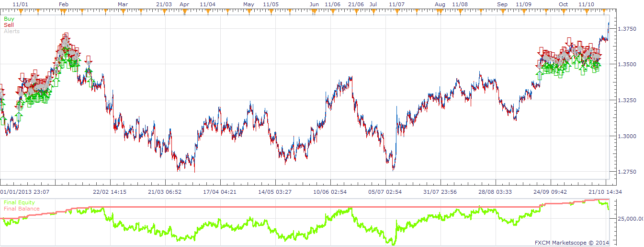Image resolution: width=644 pixels, height=247 pixels.
Task: Click the orange marker beneath the Mar label
Action: coord(123,11)
